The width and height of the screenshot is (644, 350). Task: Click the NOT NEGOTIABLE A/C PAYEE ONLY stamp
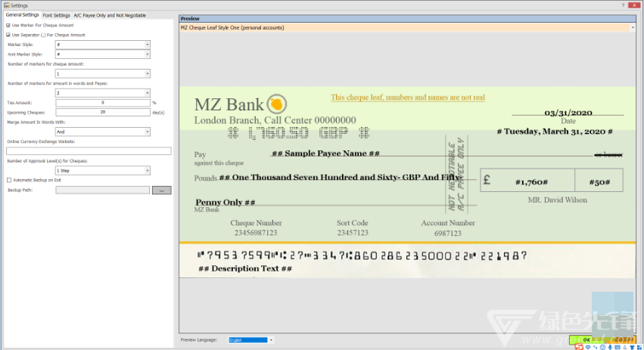[456, 174]
